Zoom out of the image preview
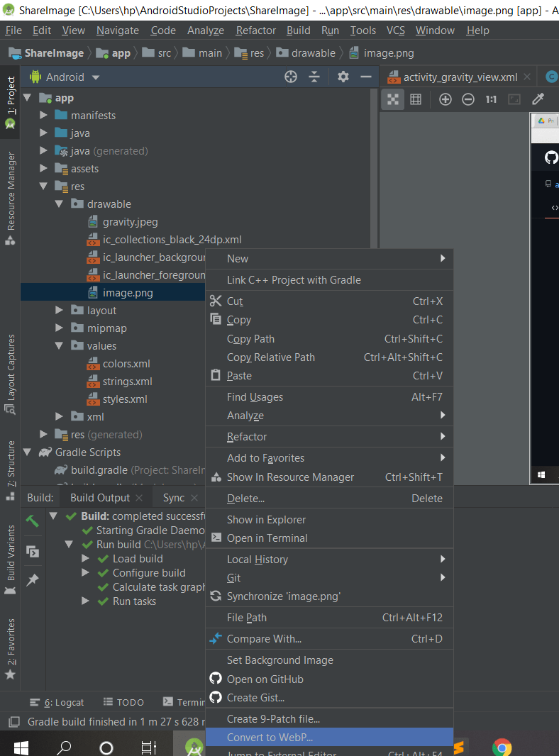 (x=467, y=99)
